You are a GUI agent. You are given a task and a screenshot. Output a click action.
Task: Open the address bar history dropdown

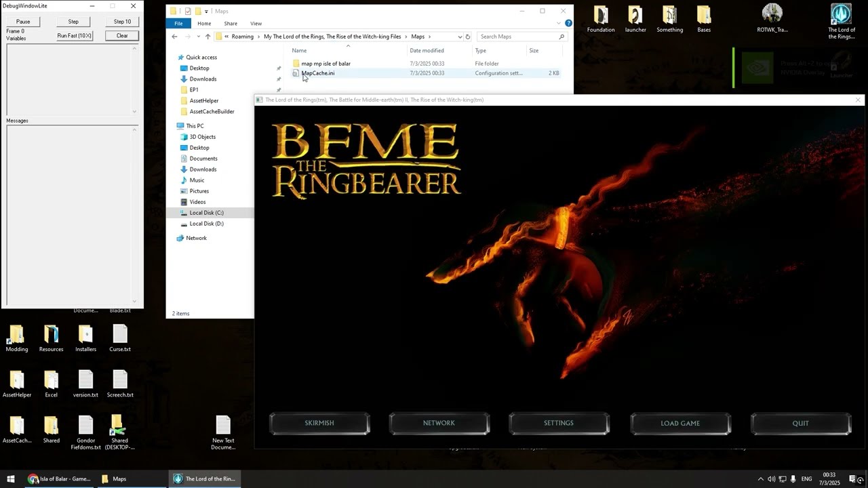460,37
